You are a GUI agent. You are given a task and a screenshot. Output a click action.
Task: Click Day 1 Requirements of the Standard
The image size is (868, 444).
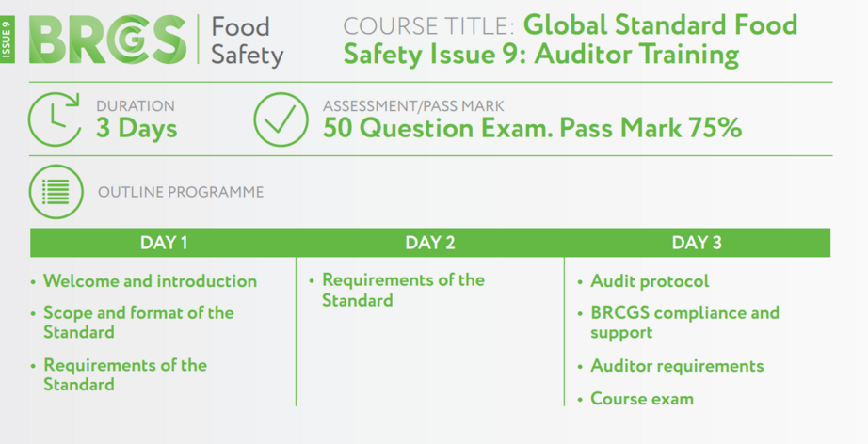pos(125,374)
